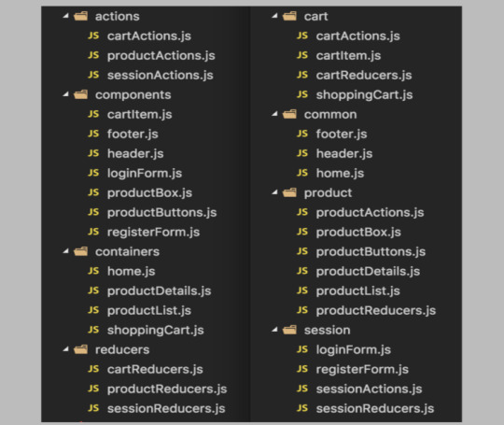Open sessionActions.js in the actions folder
Image resolution: width=504 pixels, height=425 pixels.
tap(161, 75)
